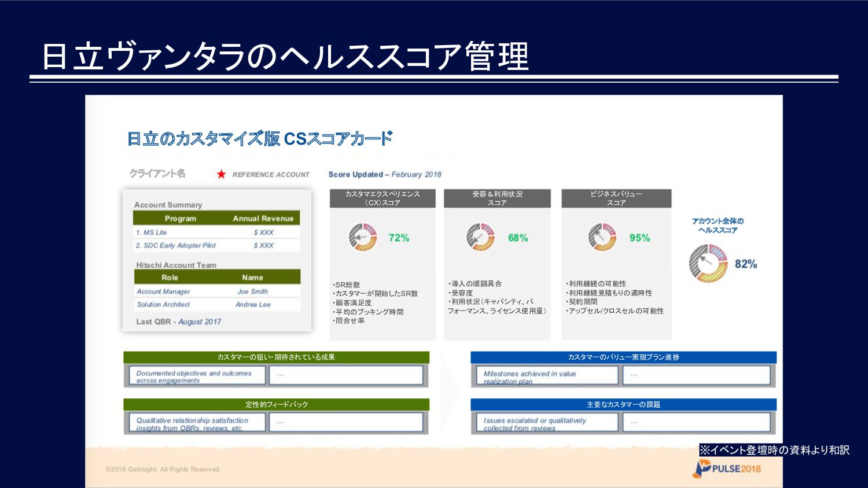
Task: Click the green 定性的フィードバック header
Action: click(276, 405)
